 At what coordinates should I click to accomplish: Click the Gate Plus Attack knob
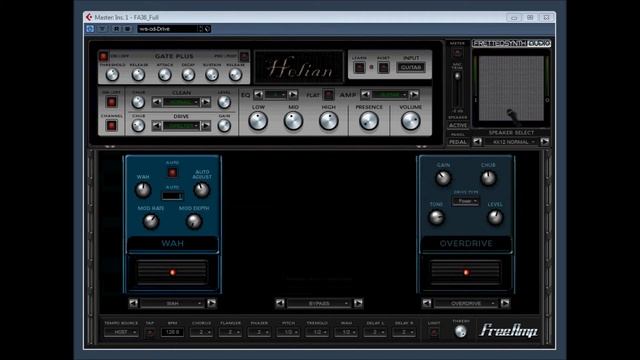[164, 75]
